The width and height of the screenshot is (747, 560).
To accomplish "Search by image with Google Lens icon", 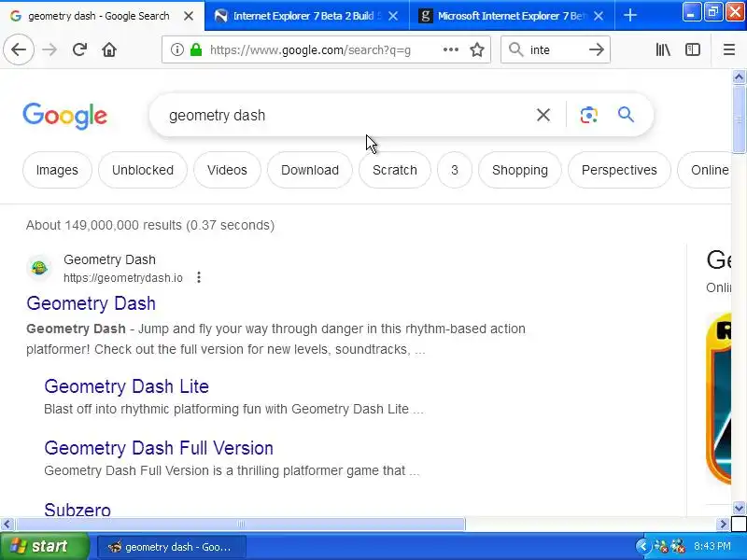I will click(589, 115).
